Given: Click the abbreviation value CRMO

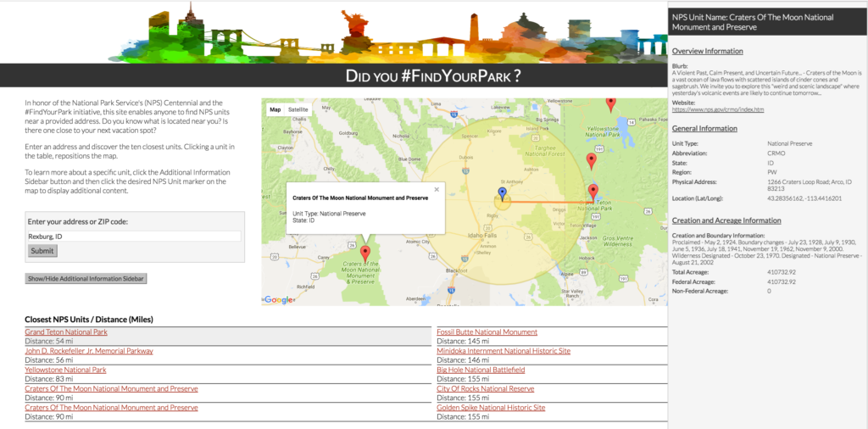Looking at the screenshot, I should pos(776,153).
